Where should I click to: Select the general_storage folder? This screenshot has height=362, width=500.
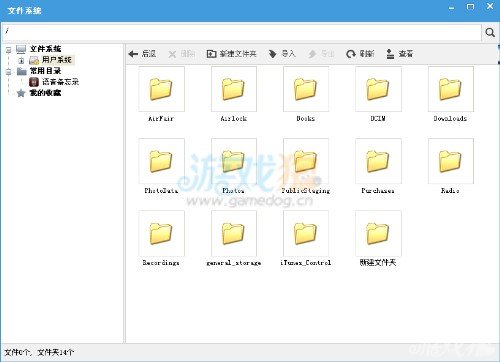tap(234, 238)
